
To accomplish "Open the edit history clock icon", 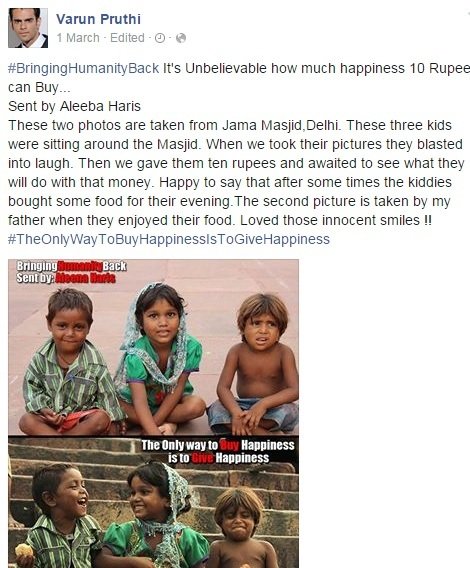I will click(160, 38).
